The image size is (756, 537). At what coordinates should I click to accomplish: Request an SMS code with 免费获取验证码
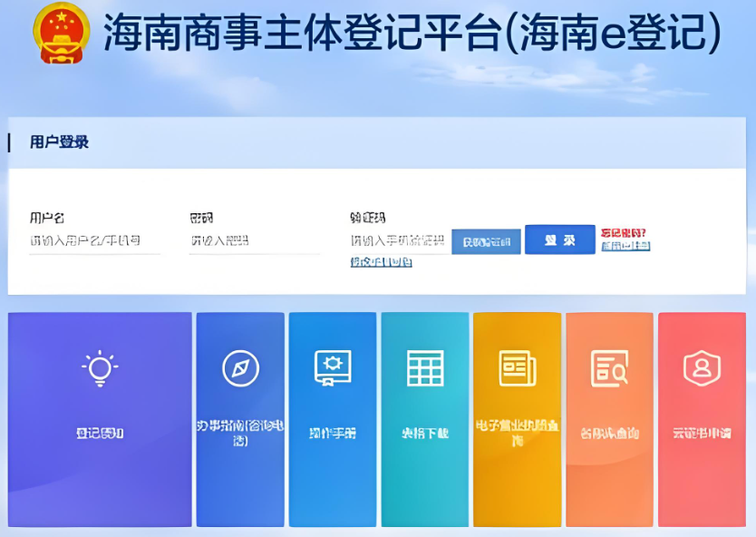tap(487, 239)
